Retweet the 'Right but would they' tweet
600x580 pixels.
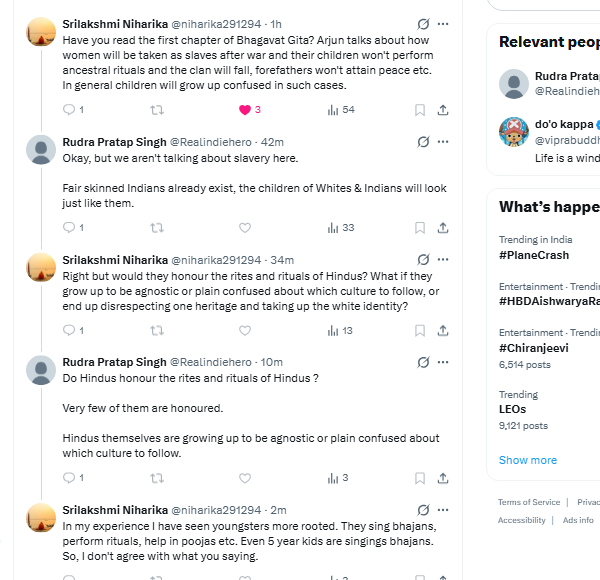click(x=157, y=330)
